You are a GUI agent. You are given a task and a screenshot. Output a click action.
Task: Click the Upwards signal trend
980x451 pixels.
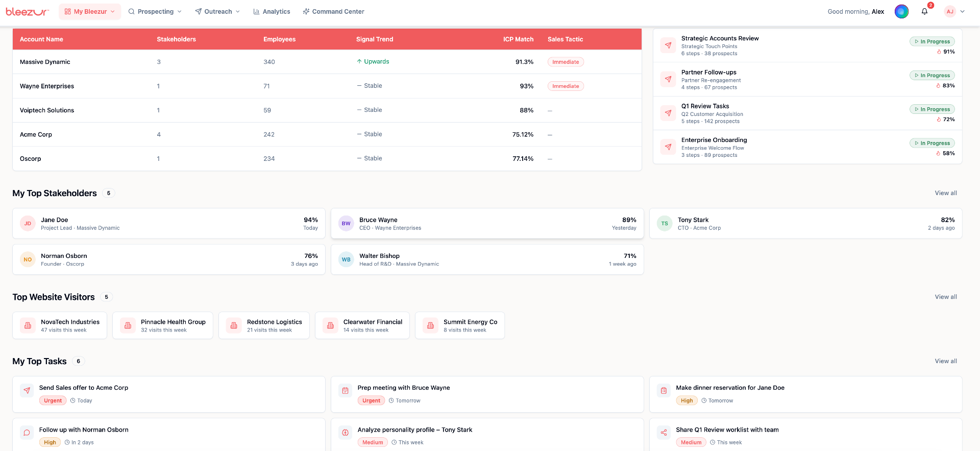click(373, 61)
